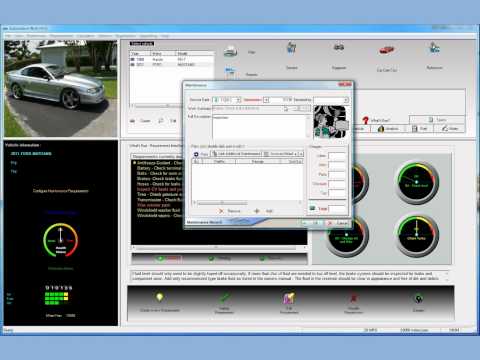Click the edit requirement icon in bottom bar
Screen dimensions: 480x360
click(289, 298)
